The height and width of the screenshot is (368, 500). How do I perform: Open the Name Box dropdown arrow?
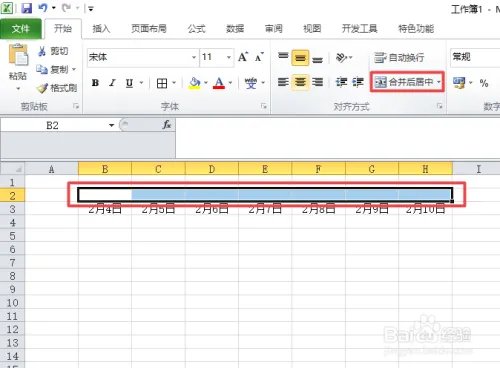[111, 125]
